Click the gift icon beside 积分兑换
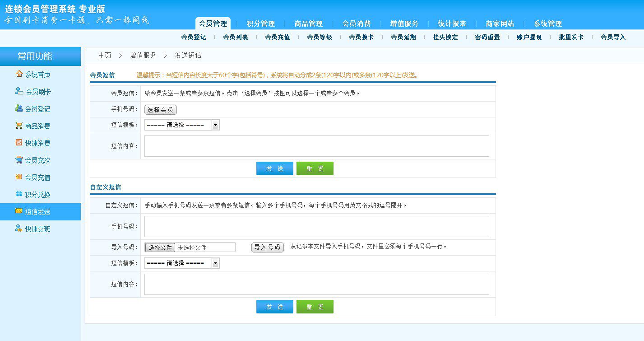Screen dimensions: 644x341 coord(19,194)
